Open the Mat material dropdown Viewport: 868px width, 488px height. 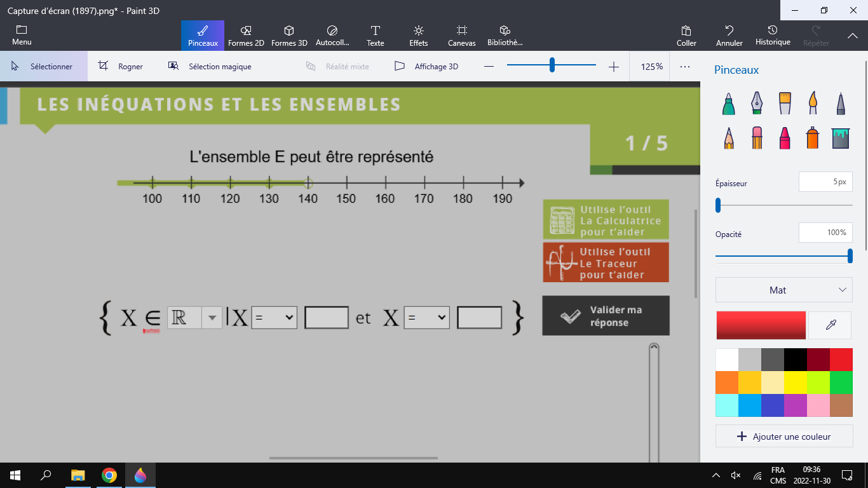(x=784, y=290)
